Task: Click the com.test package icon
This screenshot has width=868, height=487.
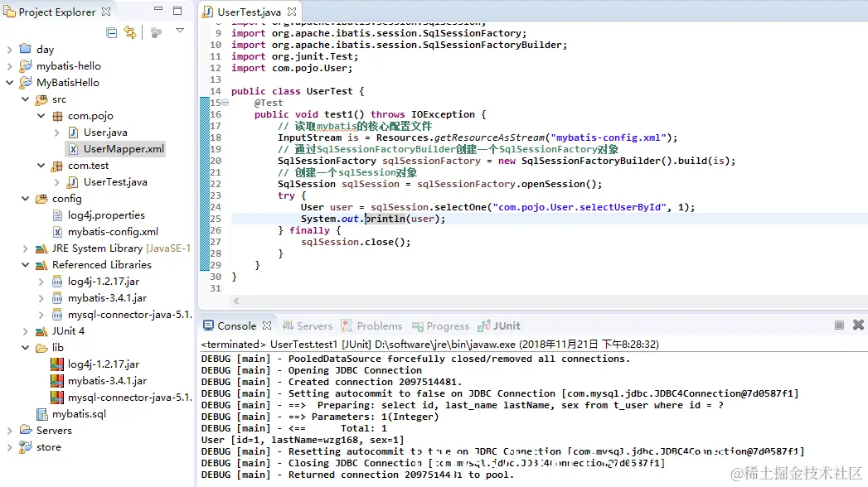Action: [x=57, y=166]
